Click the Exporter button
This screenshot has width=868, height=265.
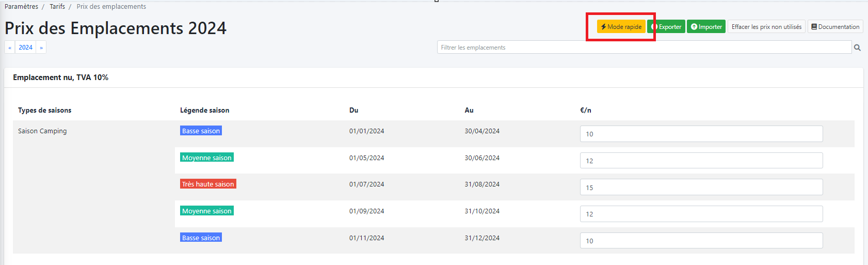[667, 27]
